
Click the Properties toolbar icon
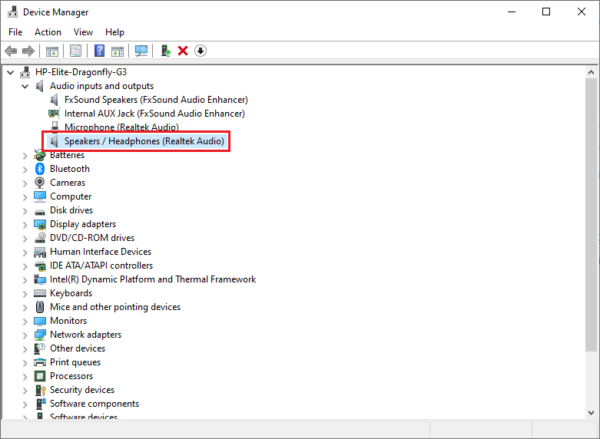pyautogui.click(x=75, y=51)
